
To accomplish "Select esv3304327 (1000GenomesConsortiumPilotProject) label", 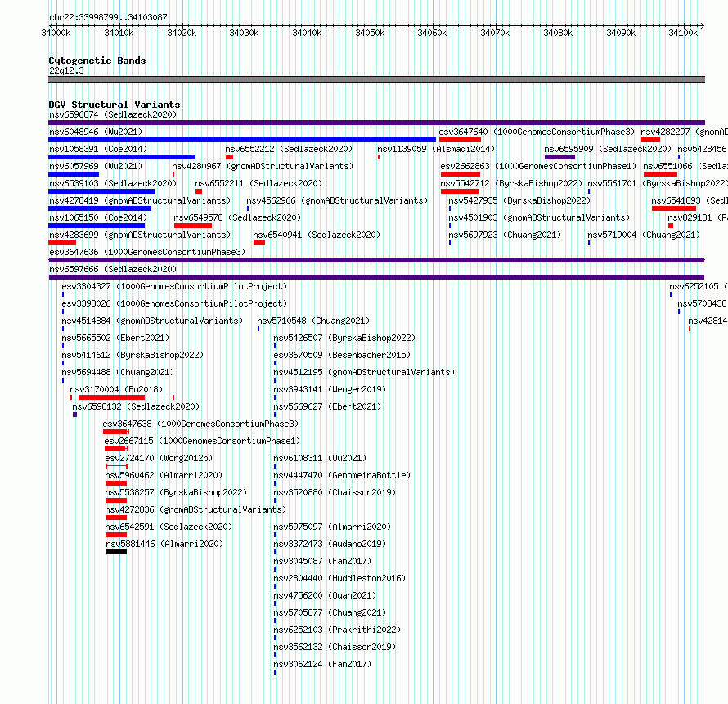I will [x=174, y=286].
